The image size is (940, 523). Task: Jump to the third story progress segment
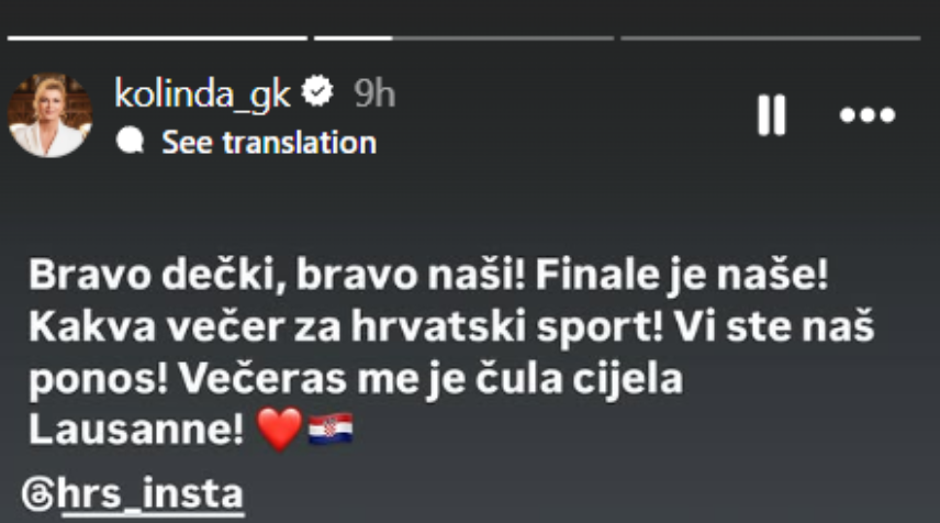770,38
